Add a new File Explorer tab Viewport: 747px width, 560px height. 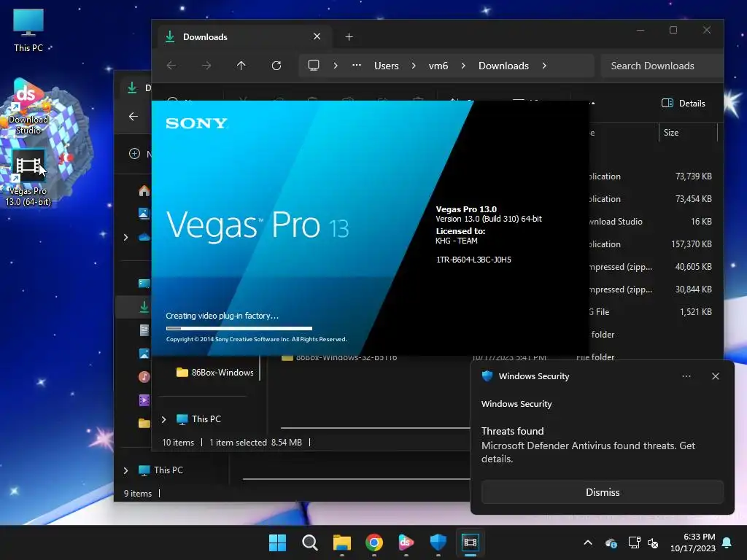[x=349, y=36]
